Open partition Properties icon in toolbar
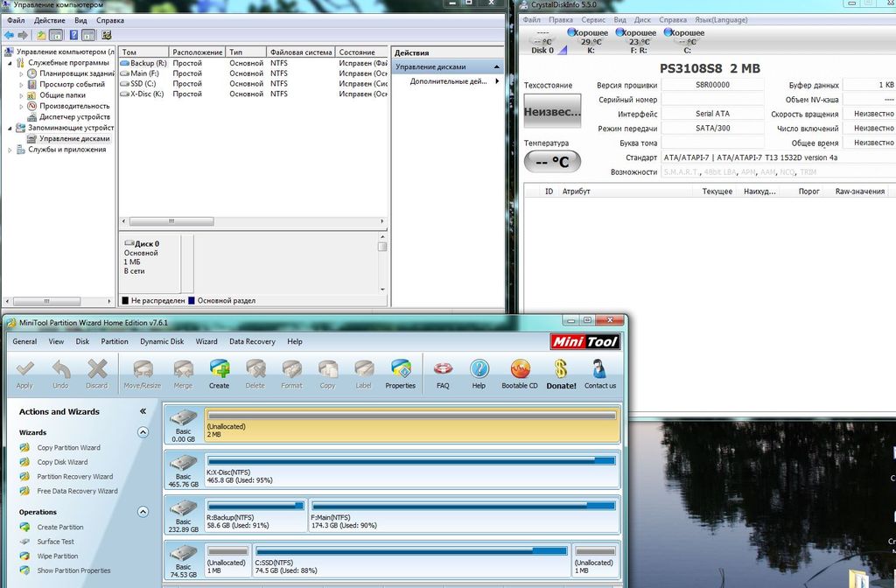The width and height of the screenshot is (896, 588). coord(400,370)
